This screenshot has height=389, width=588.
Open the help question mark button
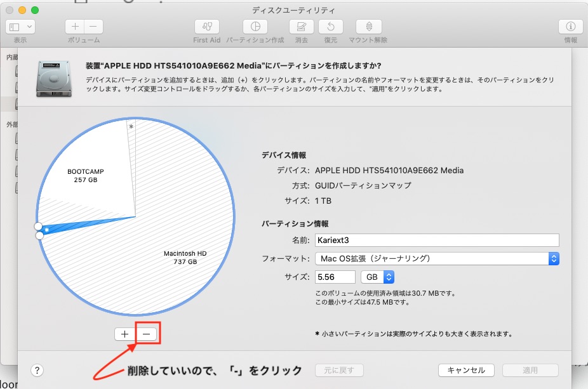[x=37, y=370]
